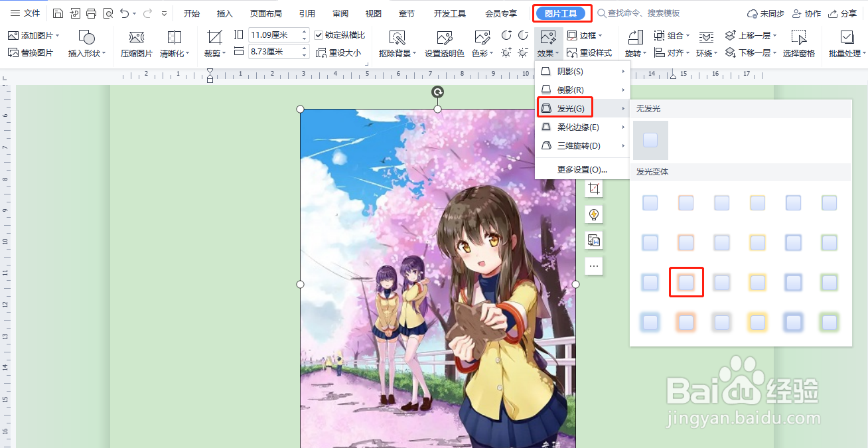Click 重设大小 (Reset Size) button
Viewport: 868px width, 448px height.
(x=339, y=52)
